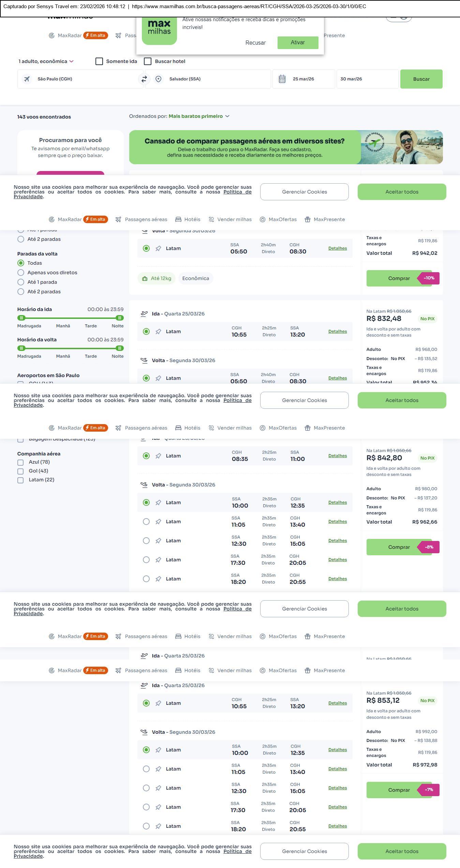Image resolution: width=460 pixels, height=868 pixels.
Task: Select Apenas voos diretos for return stops
Action: pyautogui.click(x=21, y=273)
